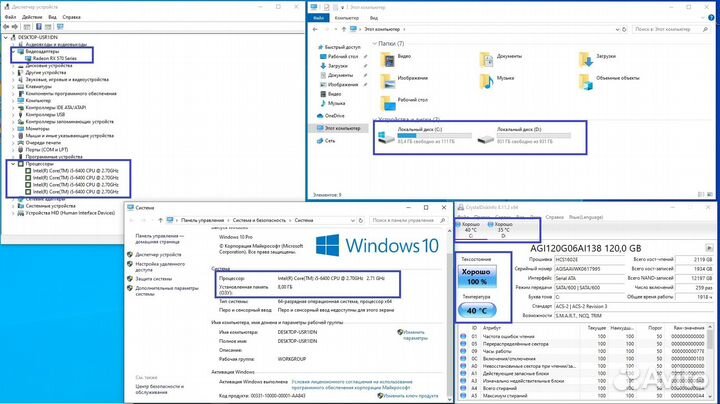Open Защита системы link in System sidebar
This screenshot has height=404, width=720.
tap(153, 279)
